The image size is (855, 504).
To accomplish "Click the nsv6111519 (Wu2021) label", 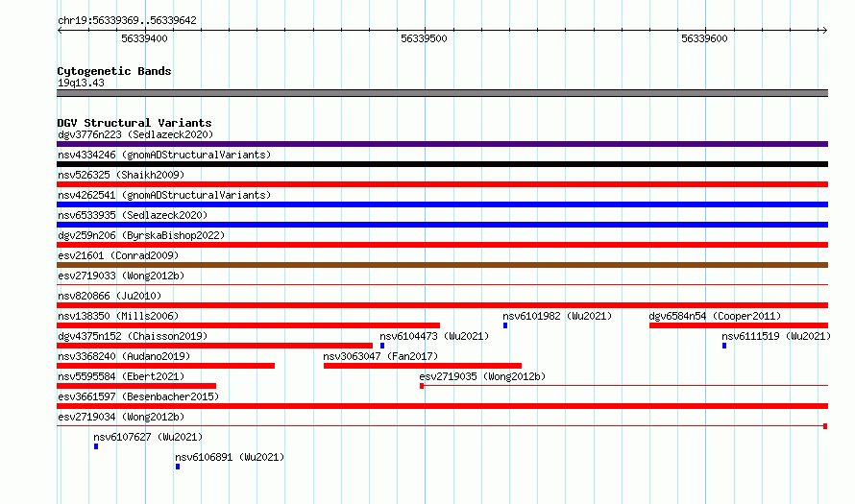I will coord(776,336).
